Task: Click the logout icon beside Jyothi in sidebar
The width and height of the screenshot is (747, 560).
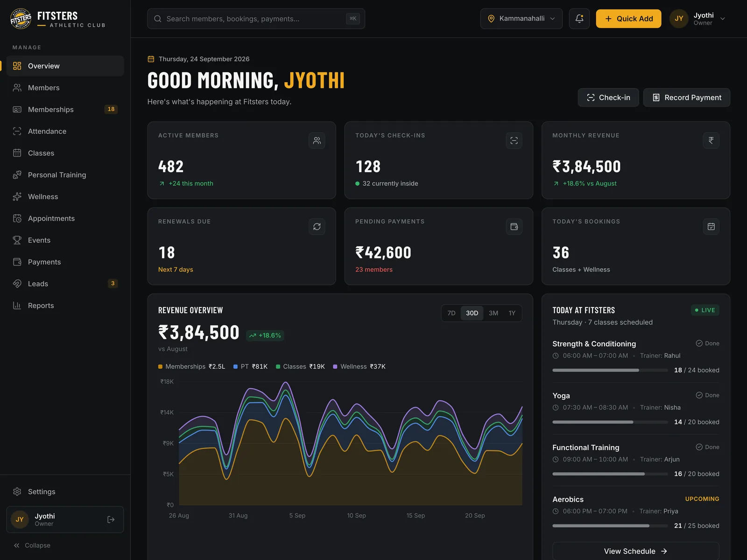Action: (111, 519)
